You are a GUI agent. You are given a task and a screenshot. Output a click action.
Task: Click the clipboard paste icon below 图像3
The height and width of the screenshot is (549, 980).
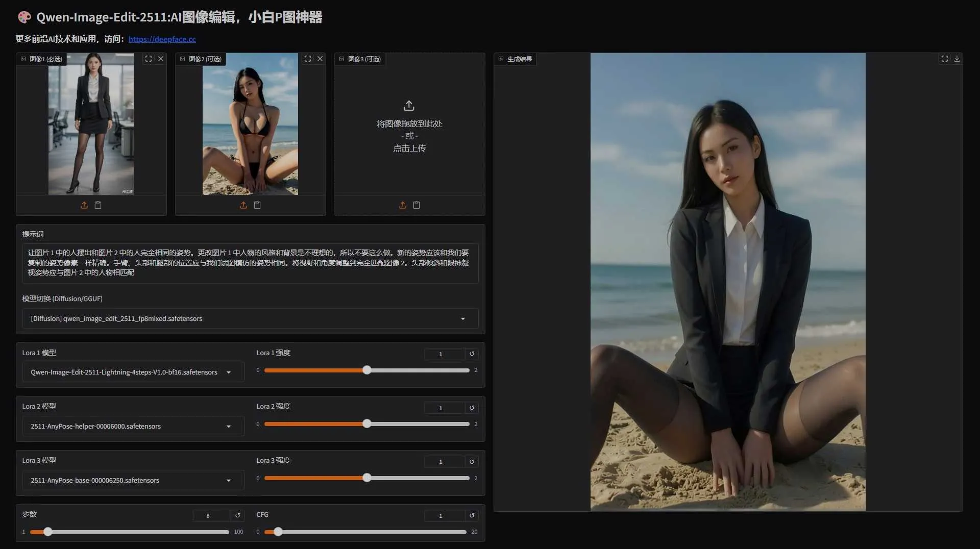click(416, 205)
